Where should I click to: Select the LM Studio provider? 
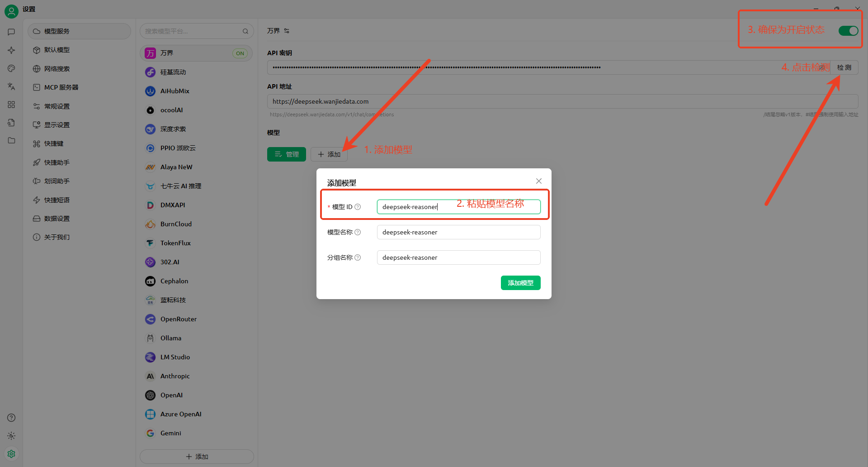click(x=196, y=357)
